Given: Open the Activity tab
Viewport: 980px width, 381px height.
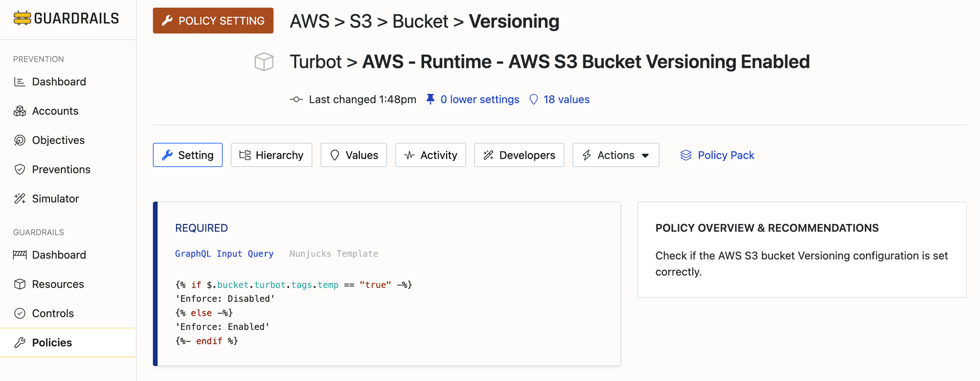Looking at the screenshot, I should point(430,155).
